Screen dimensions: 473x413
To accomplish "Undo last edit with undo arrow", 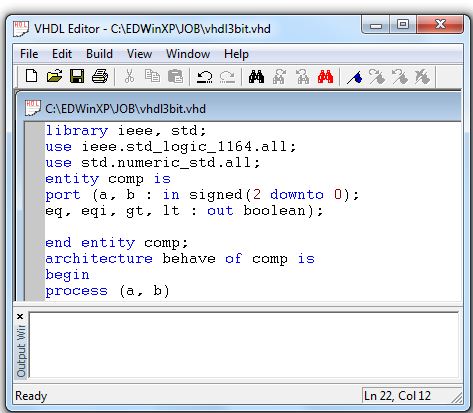I will [204, 77].
